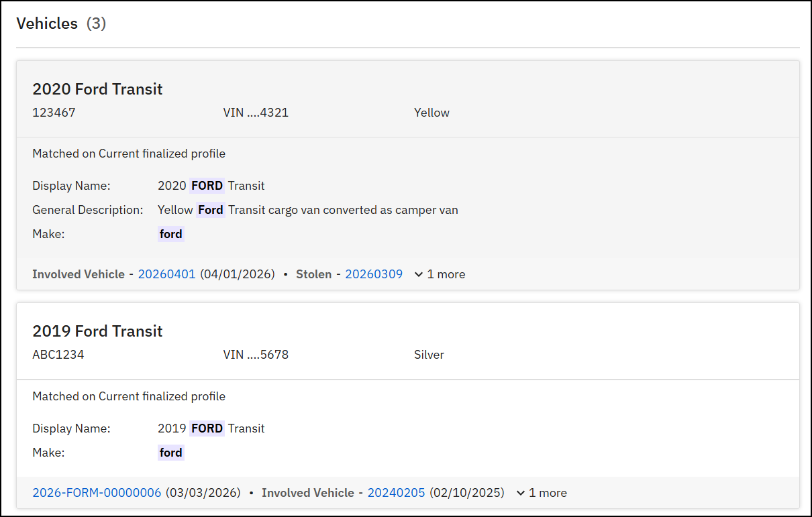
Task: Open form 2026-FORM-00000006
Action: (96, 492)
